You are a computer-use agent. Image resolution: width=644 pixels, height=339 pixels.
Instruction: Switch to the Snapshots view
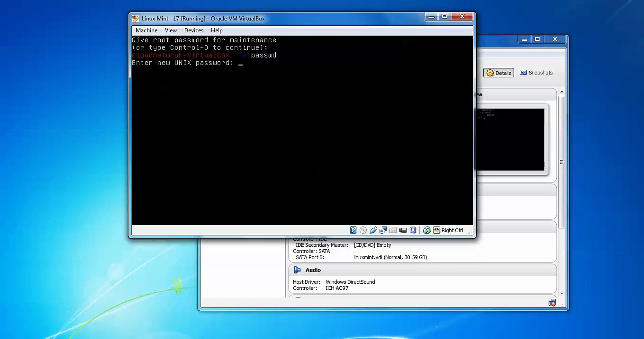click(537, 73)
